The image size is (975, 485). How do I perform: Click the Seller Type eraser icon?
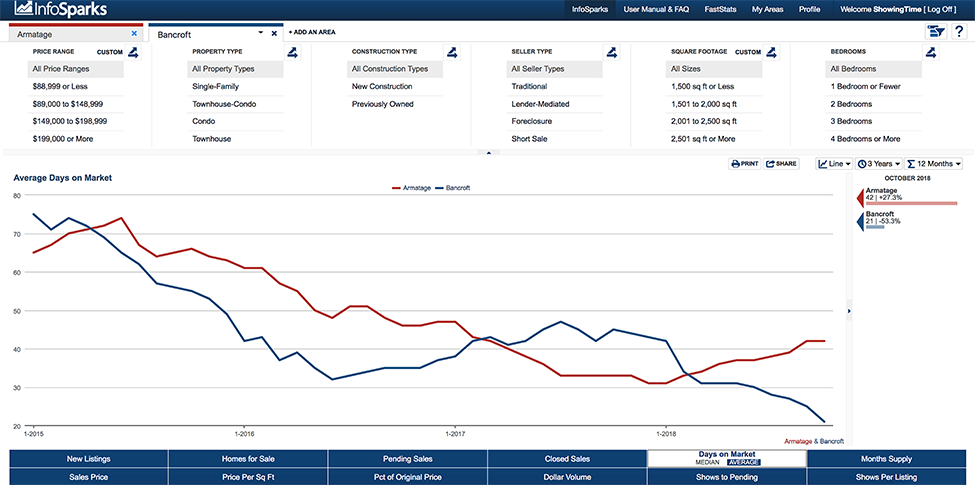coord(611,52)
